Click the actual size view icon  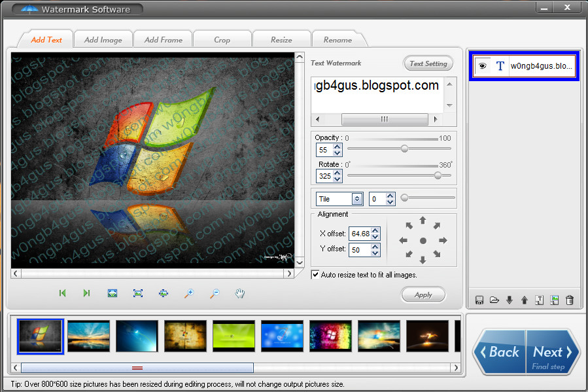coord(137,293)
